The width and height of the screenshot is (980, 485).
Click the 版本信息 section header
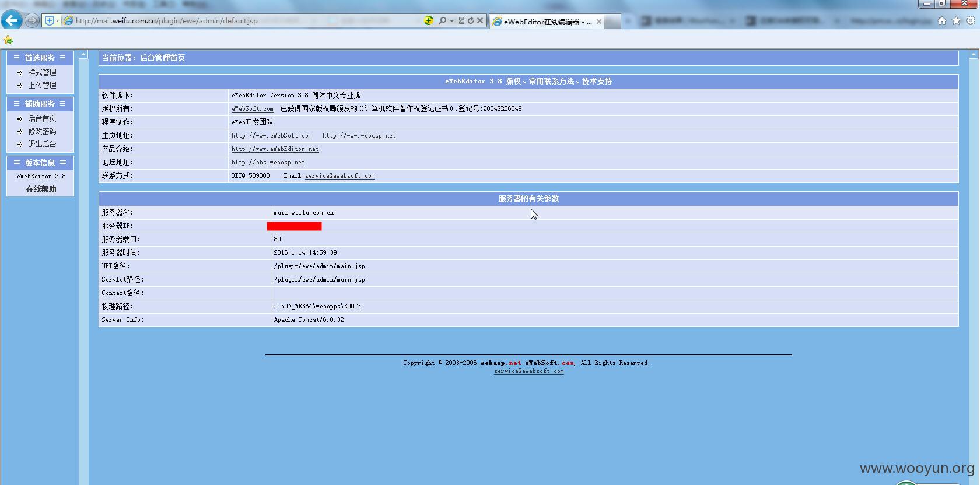click(x=40, y=163)
